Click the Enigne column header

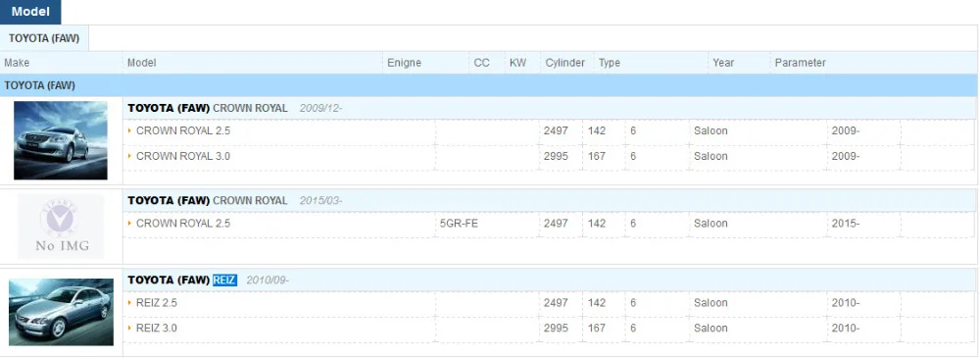click(x=404, y=63)
